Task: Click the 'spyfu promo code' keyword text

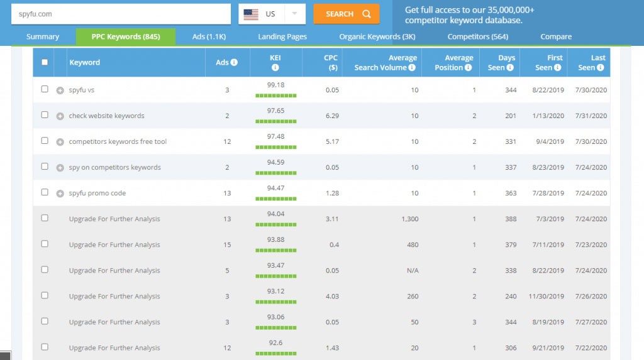Action: (97, 193)
